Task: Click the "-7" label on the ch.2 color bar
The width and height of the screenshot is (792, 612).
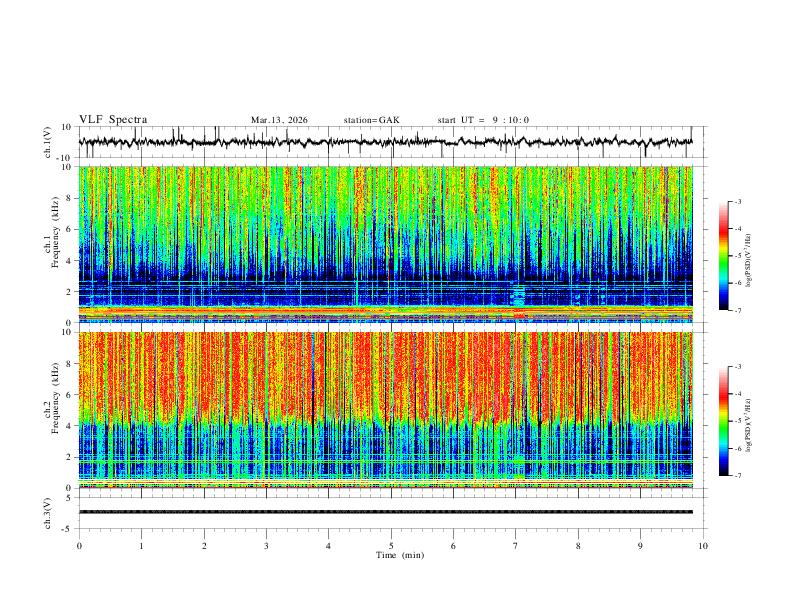Action: point(737,475)
